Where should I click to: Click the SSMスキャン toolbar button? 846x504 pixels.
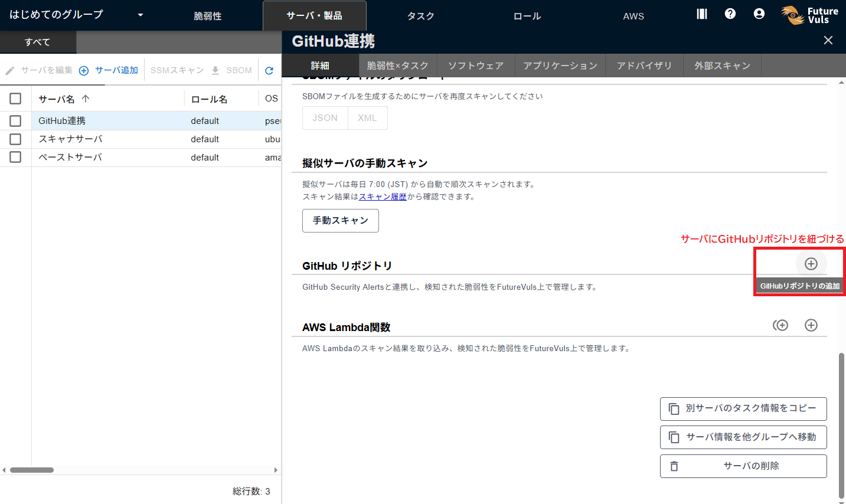pos(177,70)
